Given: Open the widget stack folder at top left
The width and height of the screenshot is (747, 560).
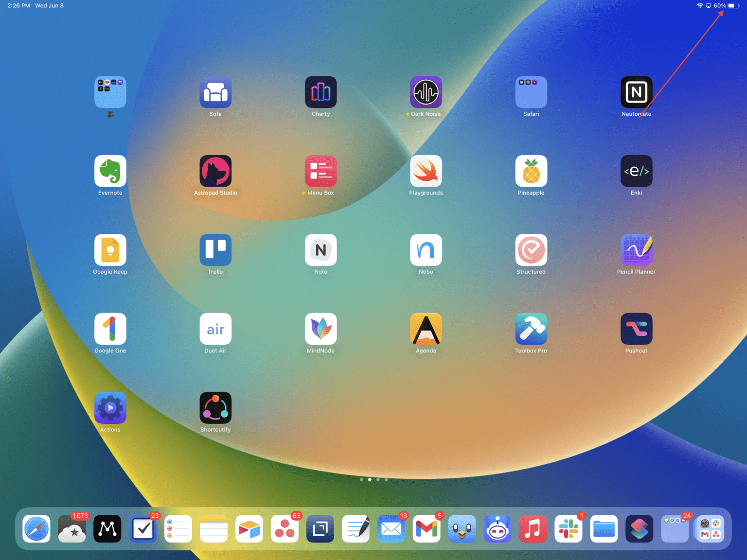Looking at the screenshot, I should [110, 92].
